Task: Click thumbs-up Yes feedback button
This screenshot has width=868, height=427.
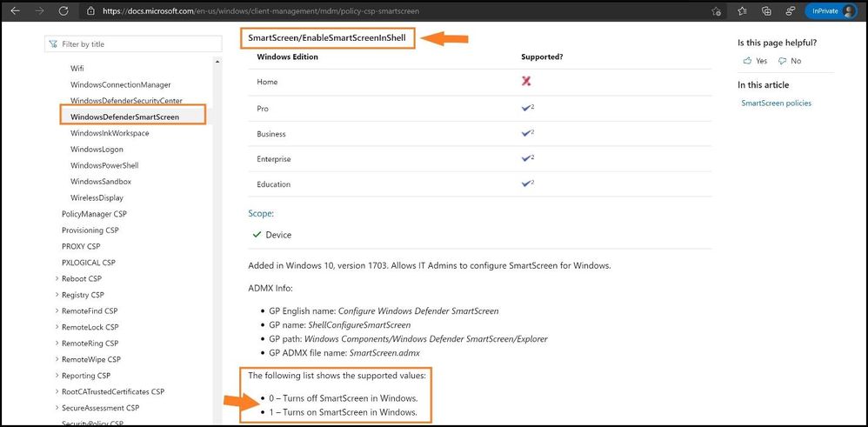Action: [x=755, y=61]
